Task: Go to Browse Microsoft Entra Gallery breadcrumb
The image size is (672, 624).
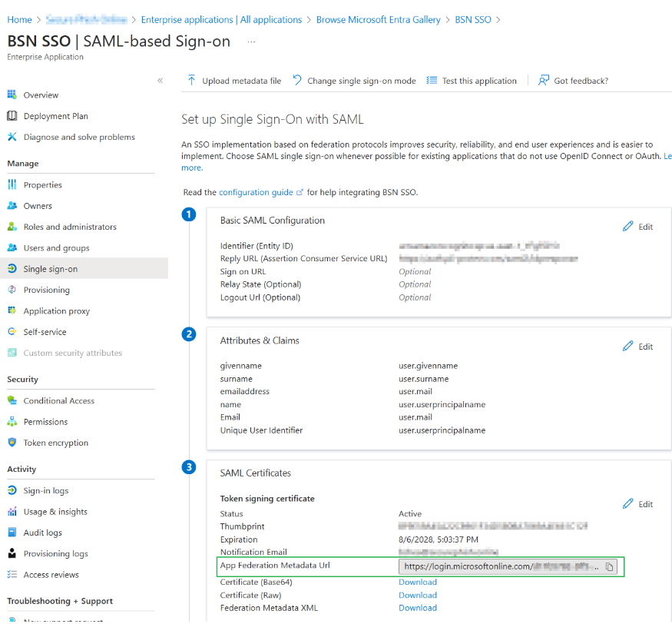Action: point(379,20)
